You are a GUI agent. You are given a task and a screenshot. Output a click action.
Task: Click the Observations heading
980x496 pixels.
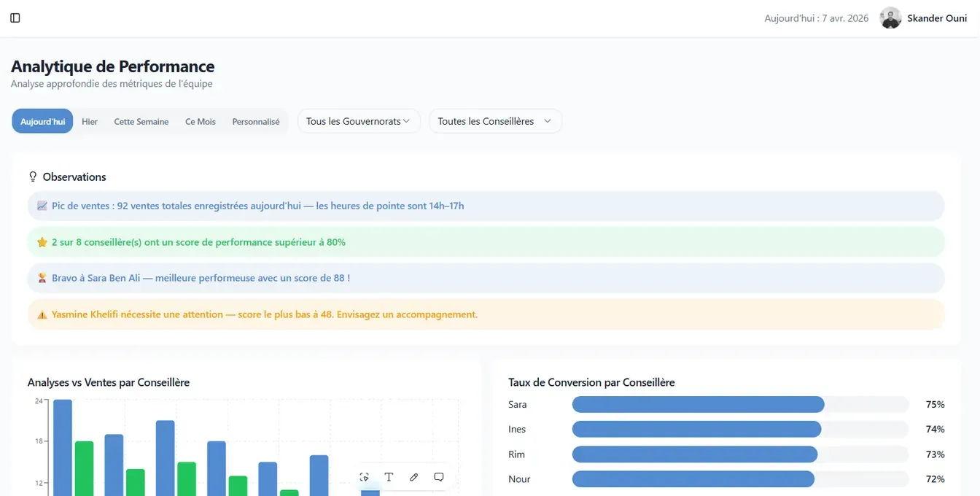74,177
